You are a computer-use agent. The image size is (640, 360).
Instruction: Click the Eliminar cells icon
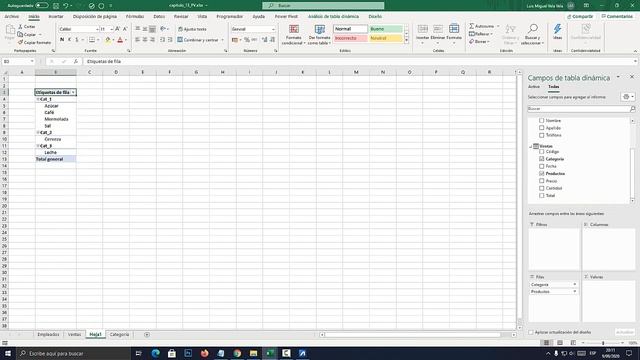tap(438, 29)
